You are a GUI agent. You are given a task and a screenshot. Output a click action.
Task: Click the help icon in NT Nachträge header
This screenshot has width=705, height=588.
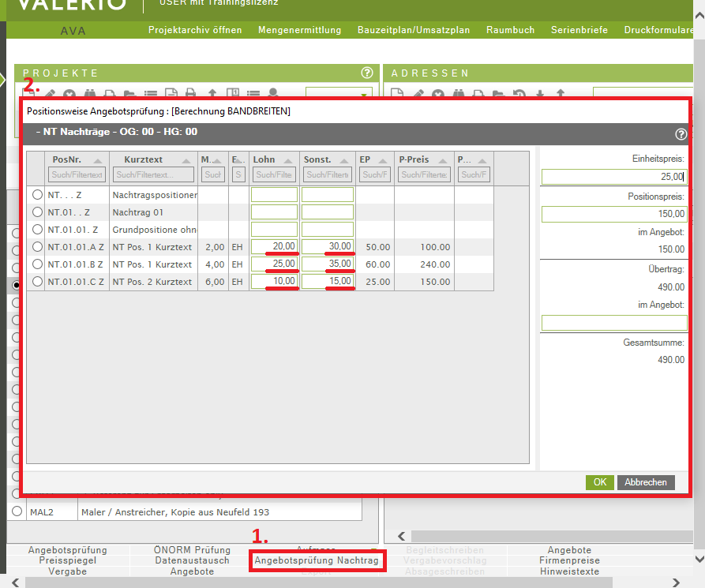(x=681, y=134)
